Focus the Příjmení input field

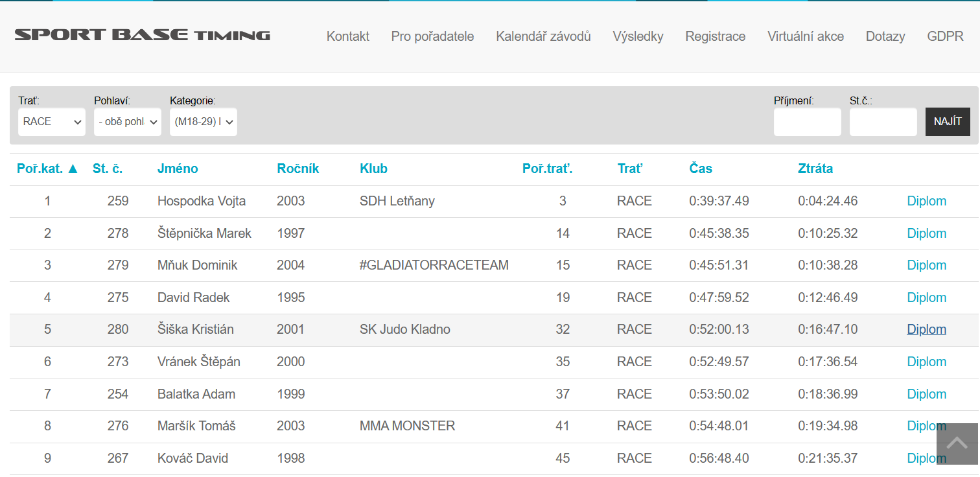(808, 122)
